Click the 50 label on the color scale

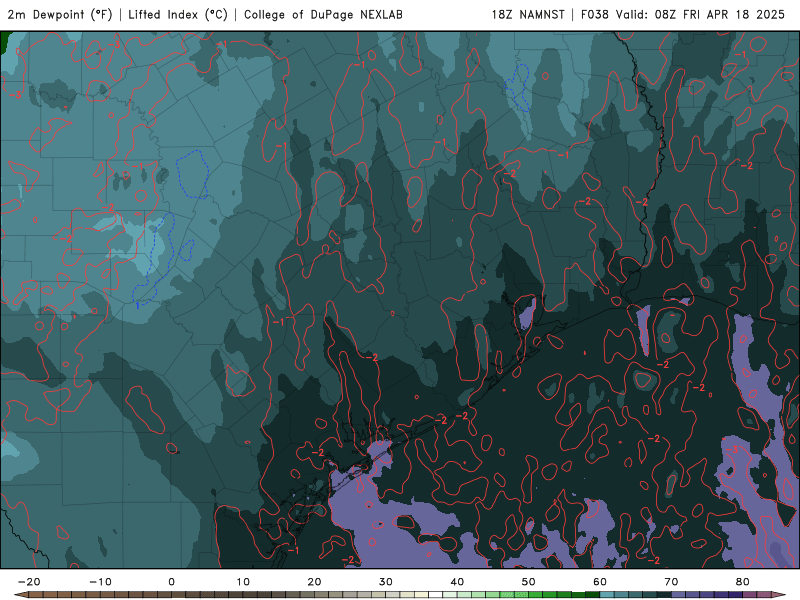click(x=529, y=582)
